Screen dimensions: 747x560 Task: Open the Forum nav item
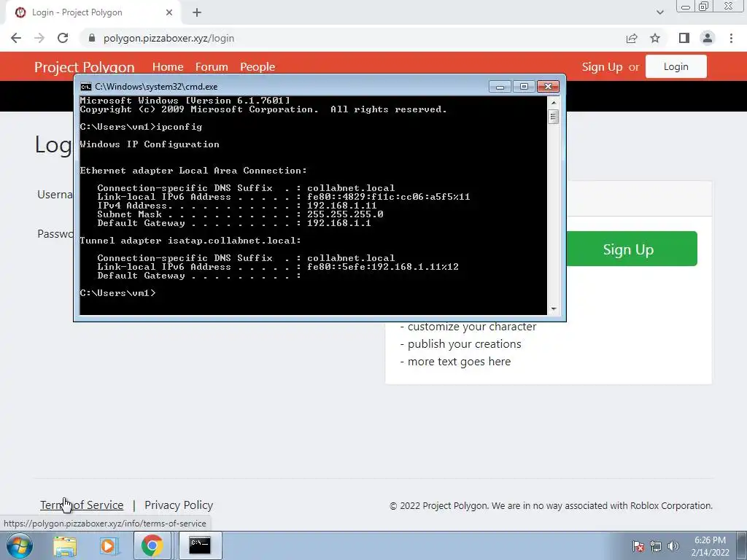coord(212,66)
